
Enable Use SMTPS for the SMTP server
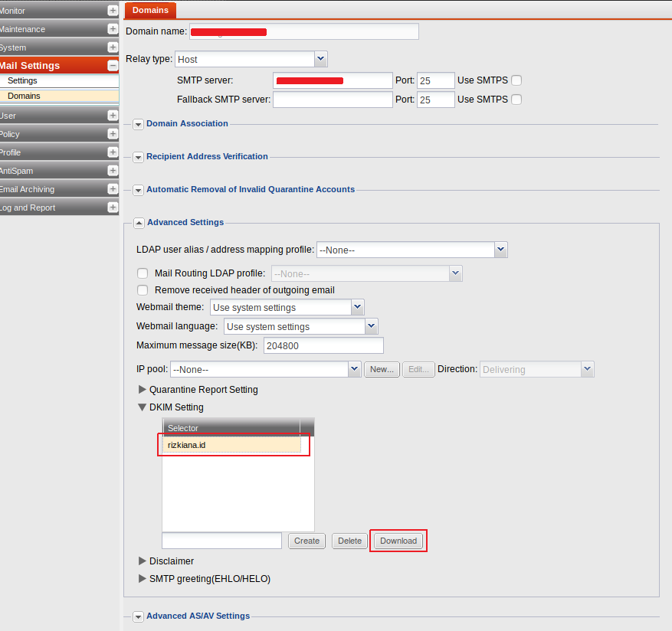[516, 80]
